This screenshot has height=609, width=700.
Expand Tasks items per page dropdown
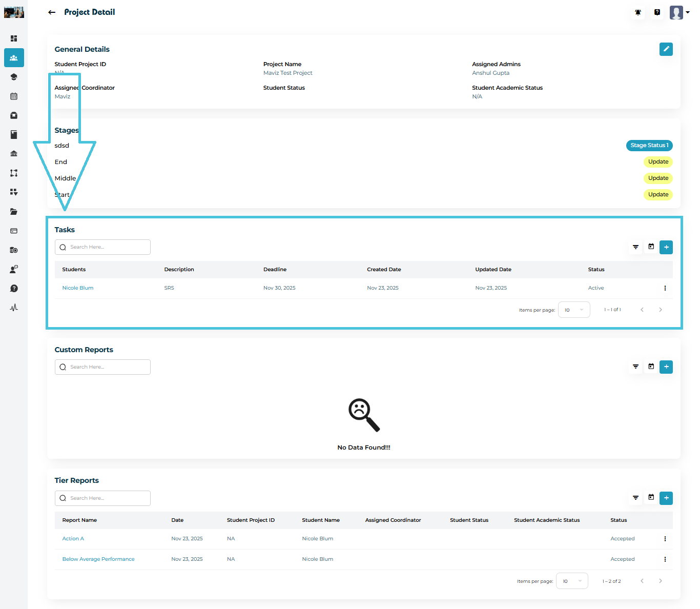coord(573,310)
